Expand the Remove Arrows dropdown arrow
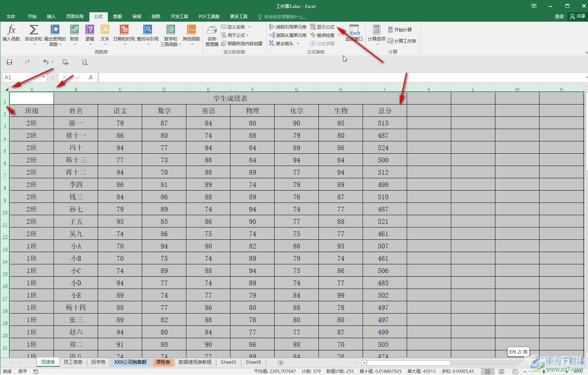Image resolution: width=588 pixels, height=375 pixels. tap(298, 43)
